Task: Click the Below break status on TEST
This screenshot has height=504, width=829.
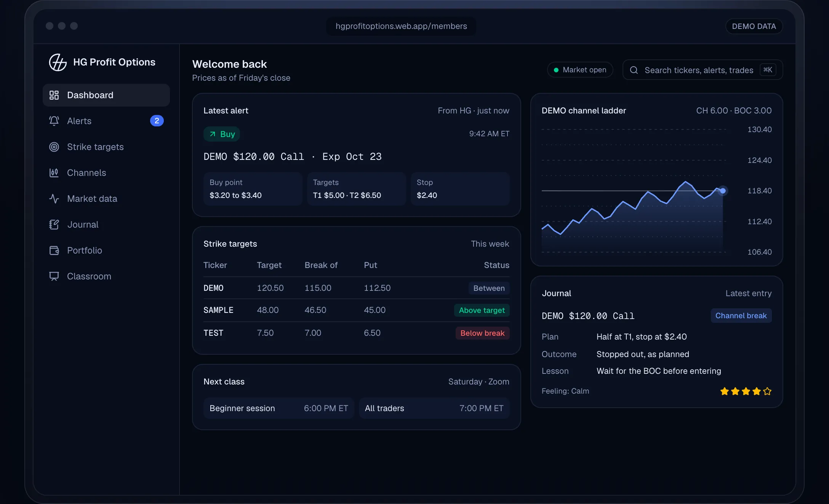Action: click(x=482, y=333)
